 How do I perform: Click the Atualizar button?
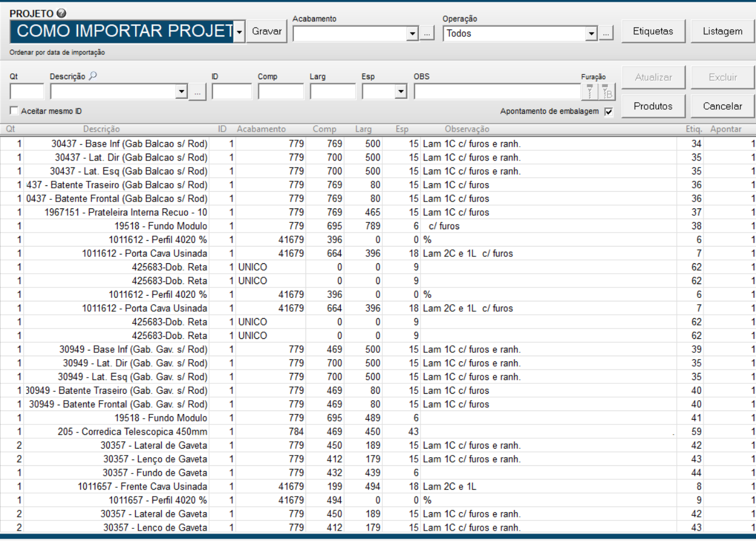point(653,77)
